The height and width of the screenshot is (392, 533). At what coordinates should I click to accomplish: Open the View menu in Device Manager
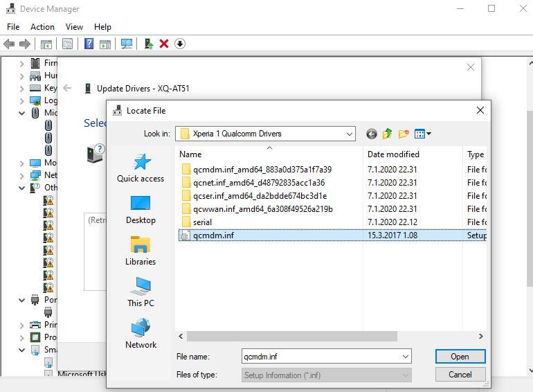74,26
